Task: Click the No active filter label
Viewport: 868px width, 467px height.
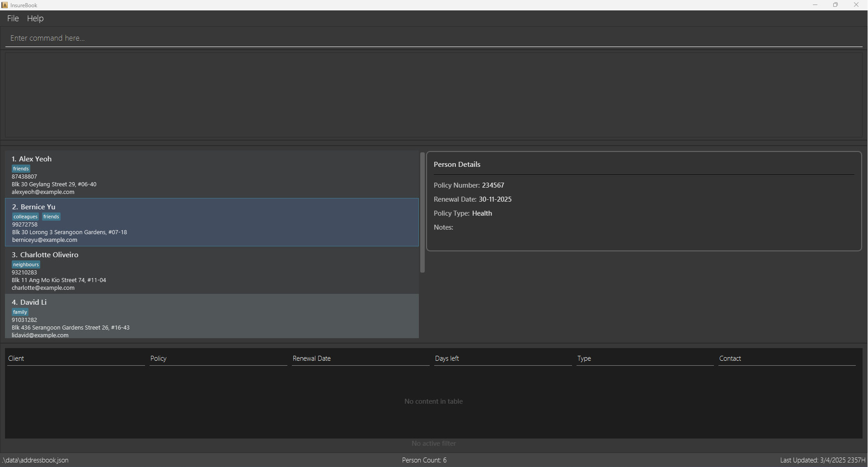Action: [434, 443]
